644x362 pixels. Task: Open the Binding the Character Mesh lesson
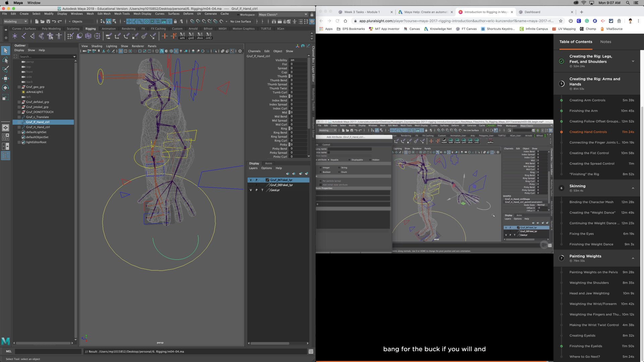click(x=591, y=202)
